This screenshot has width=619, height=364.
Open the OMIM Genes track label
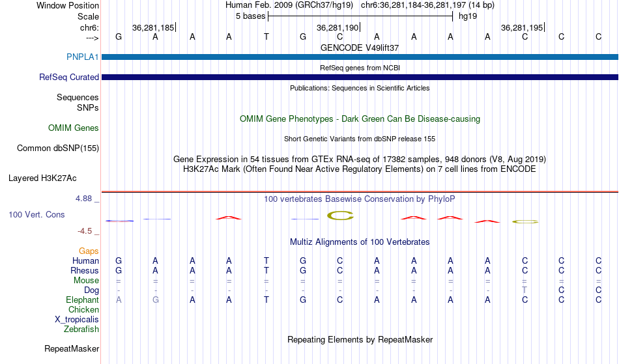tap(74, 128)
